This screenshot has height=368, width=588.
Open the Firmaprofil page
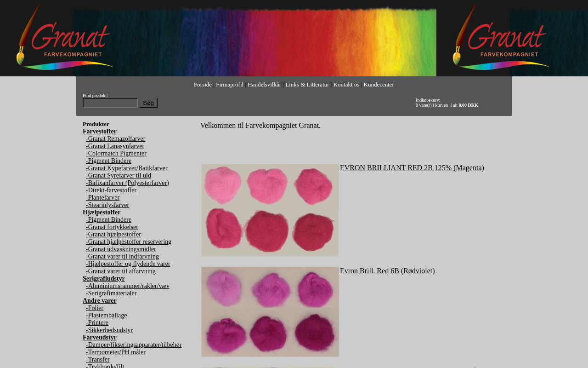[230, 85]
